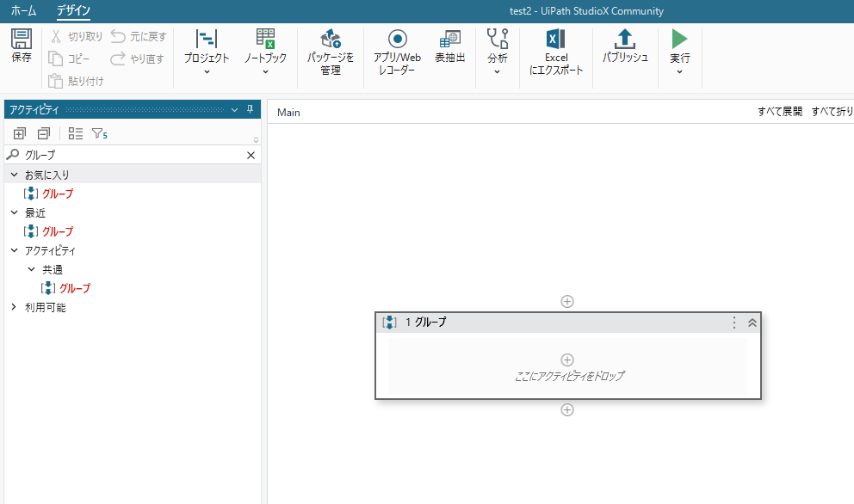The height and width of the screenshot is (504, 854).
Task: Open the ノートブック dropdown
Action: [x=265, y=52]
